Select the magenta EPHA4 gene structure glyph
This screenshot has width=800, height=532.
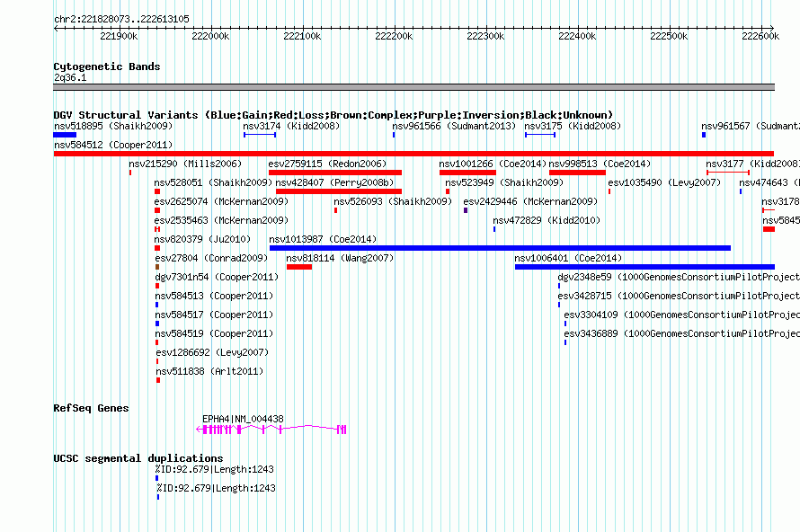coord(271,430)
